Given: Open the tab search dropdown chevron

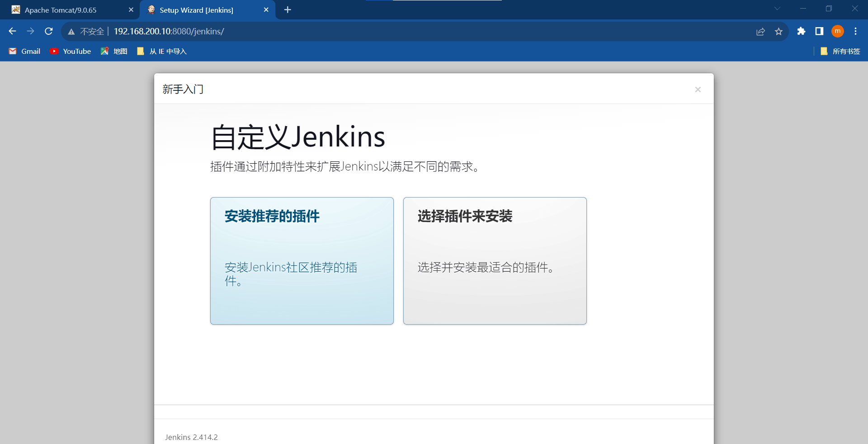Looking at the screenshot, I should [x=777, y=9].
